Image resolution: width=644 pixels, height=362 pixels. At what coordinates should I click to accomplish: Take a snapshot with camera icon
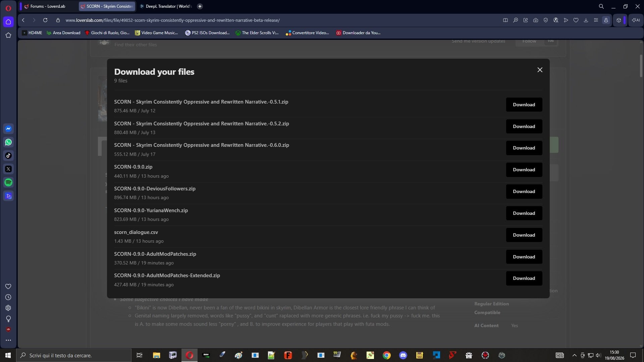click(x=536, y=20)
